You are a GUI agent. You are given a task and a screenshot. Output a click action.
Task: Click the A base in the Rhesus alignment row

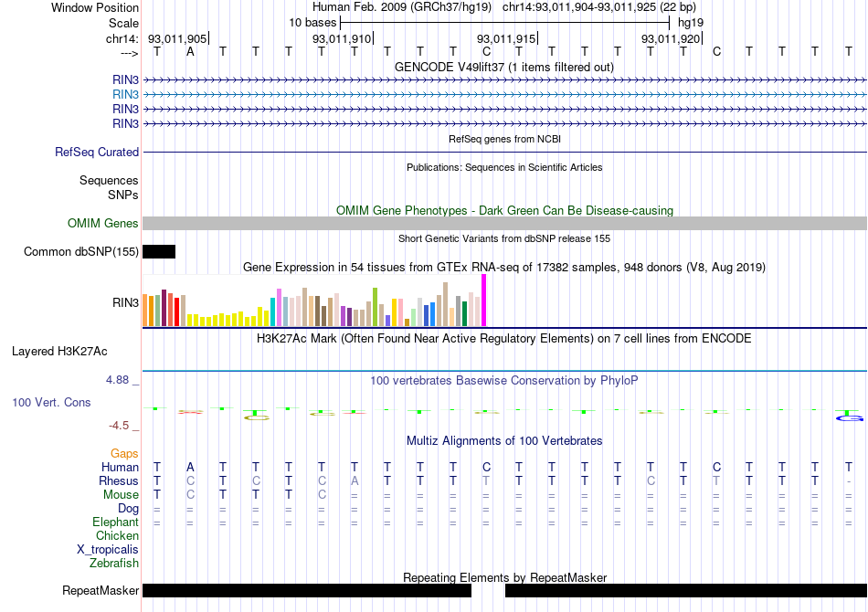(x=355, y=480)
